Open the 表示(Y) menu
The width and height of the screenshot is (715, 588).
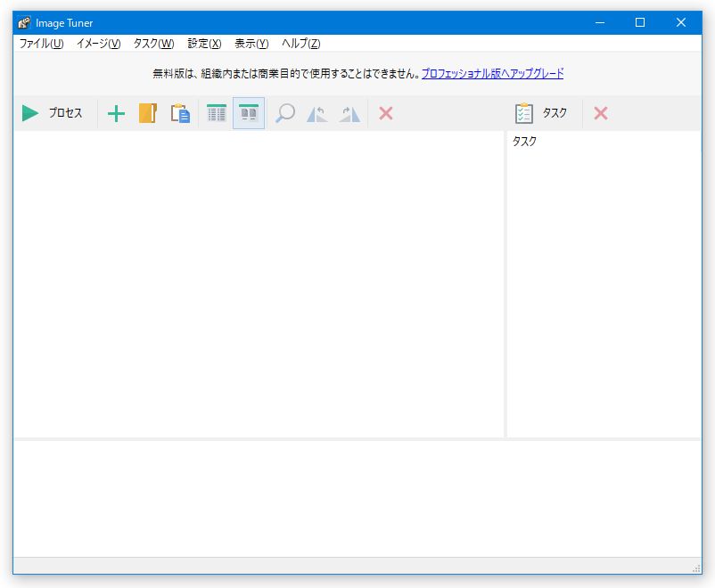tap(251, 44)
